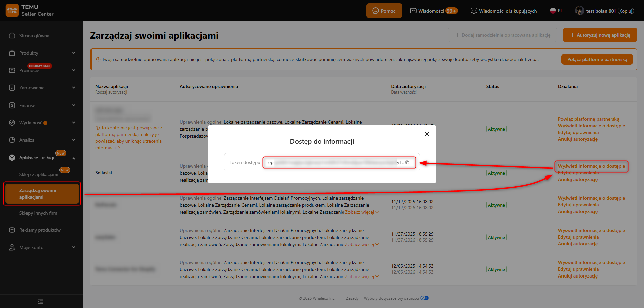Click the Token dostępu field

[x=335, y=163]
